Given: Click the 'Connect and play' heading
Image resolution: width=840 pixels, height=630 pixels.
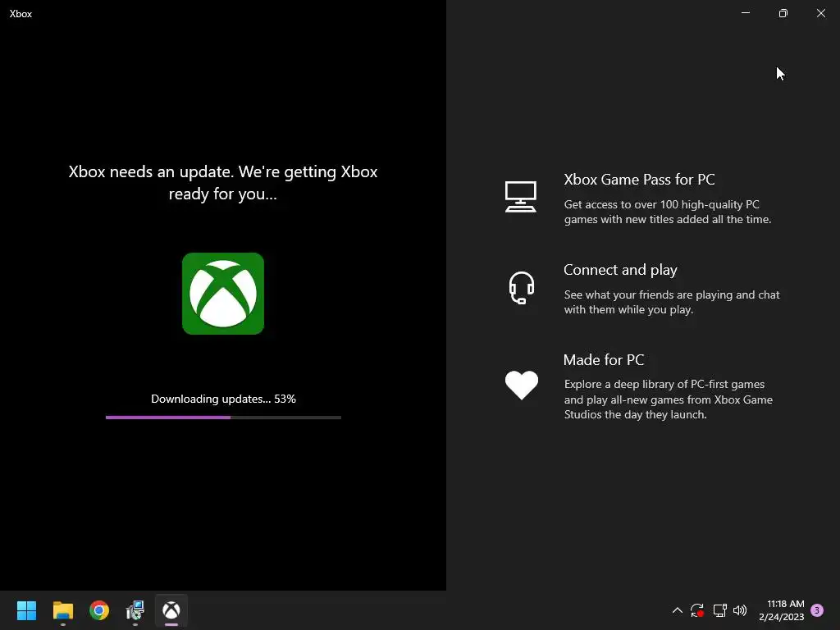Looking at the screenshot, I should 620,270.
